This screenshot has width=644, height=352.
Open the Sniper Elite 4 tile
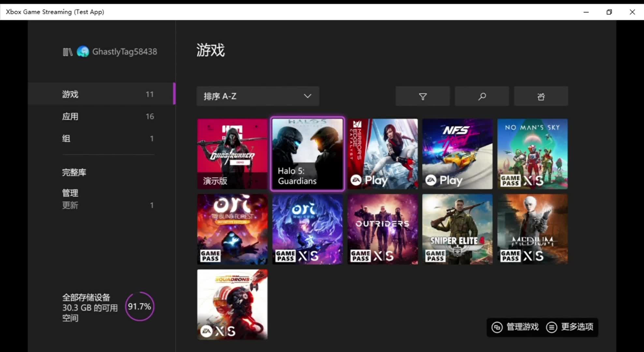[458, 229]
